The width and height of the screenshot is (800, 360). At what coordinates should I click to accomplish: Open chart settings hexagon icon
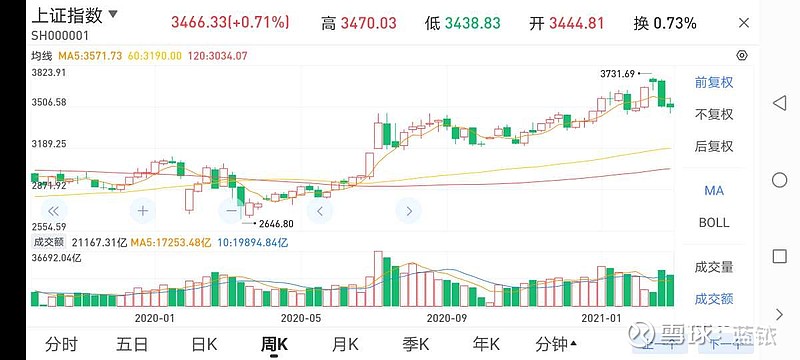coord(742,56)
